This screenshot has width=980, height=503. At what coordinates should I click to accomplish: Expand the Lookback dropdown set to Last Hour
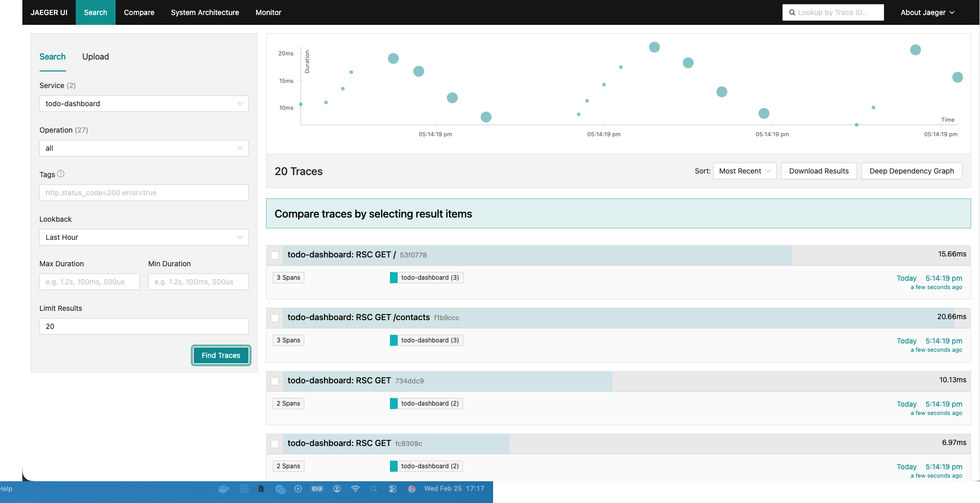pyautogui.click(x=144, y=237)
